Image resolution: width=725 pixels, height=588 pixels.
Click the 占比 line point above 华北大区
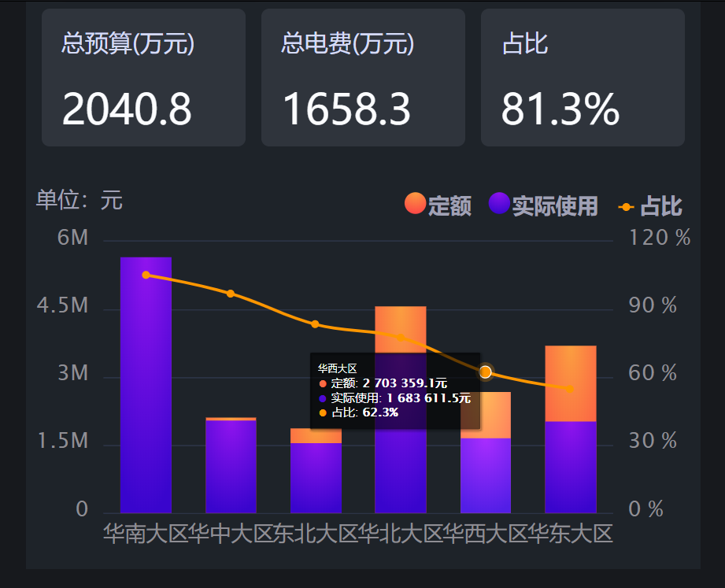pos(401,338)
